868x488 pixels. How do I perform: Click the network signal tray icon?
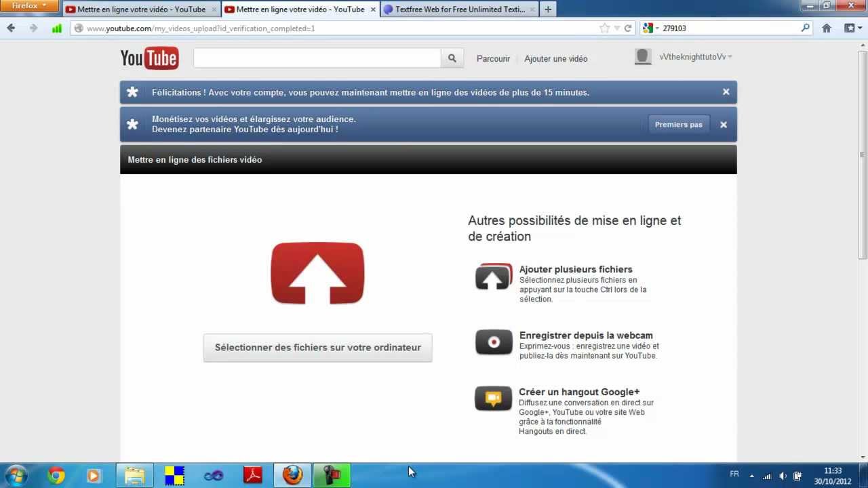click(767, 476)
